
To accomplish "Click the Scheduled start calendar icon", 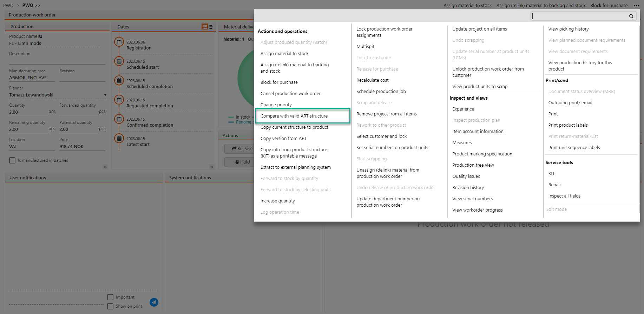I will pos(119,61).
